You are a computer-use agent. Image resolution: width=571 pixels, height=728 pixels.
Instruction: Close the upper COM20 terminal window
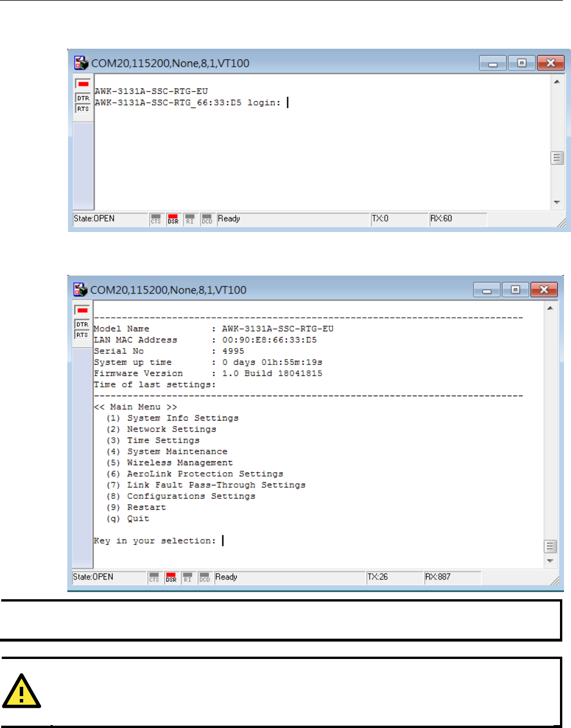click(x=551, y=63)
